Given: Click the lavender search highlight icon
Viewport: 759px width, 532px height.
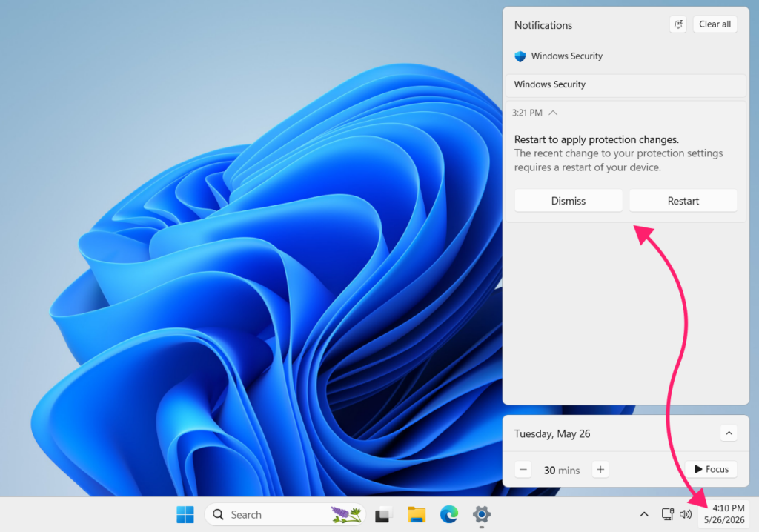Looking at the screenshot, I should coord(345,514).
